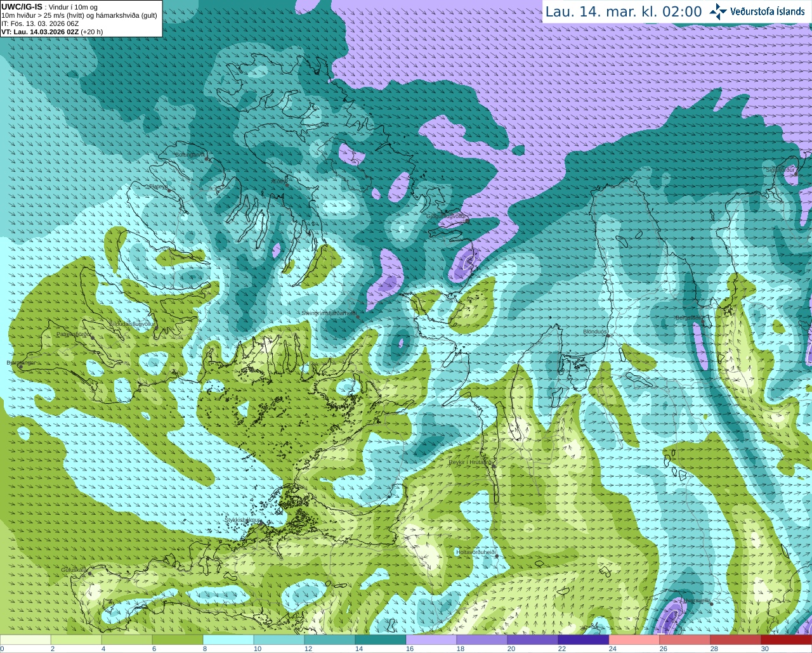Screen dimensions: 812x653
Task: Click the legend scale number 8
Action: pos(205,649)
